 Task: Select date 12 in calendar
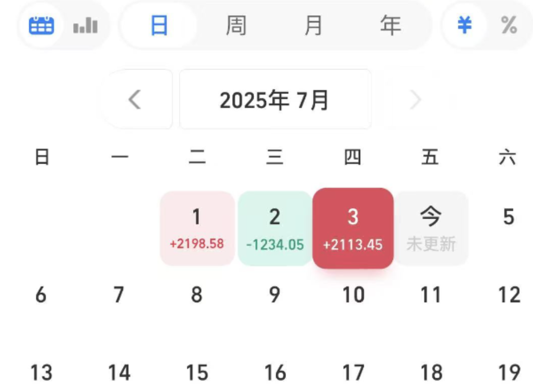[509, 295]
